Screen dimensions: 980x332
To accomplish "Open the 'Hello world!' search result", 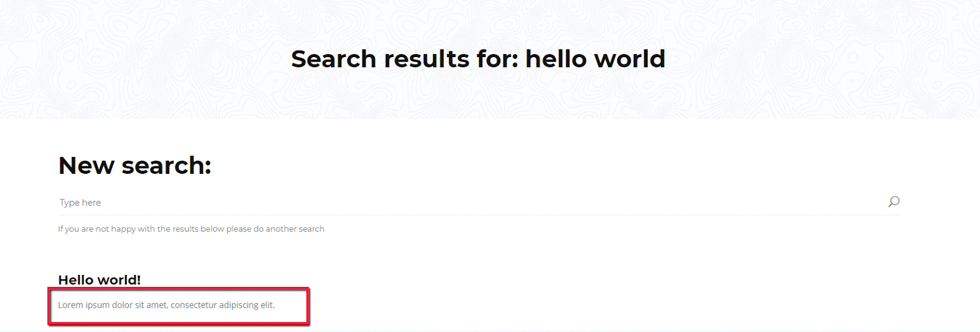I will click(99, 280).
